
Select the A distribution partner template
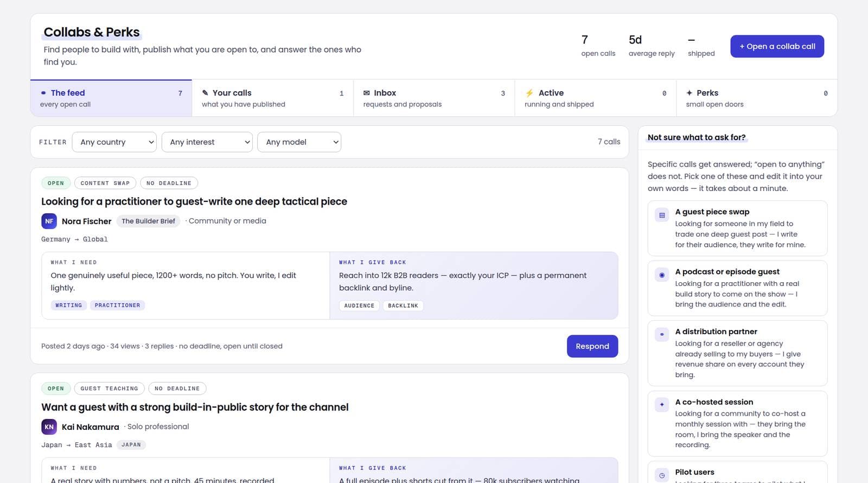tap(737, 353)
